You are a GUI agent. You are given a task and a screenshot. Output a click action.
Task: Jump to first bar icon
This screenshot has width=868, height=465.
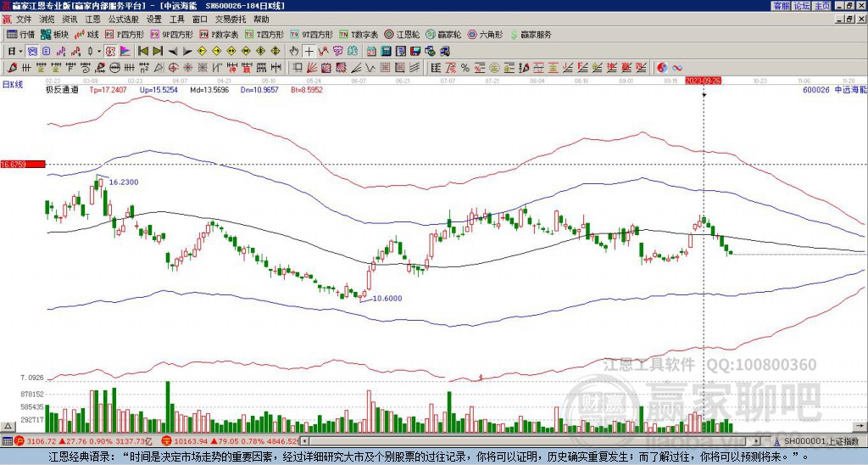pyautogui.click(x=142, y=52)
